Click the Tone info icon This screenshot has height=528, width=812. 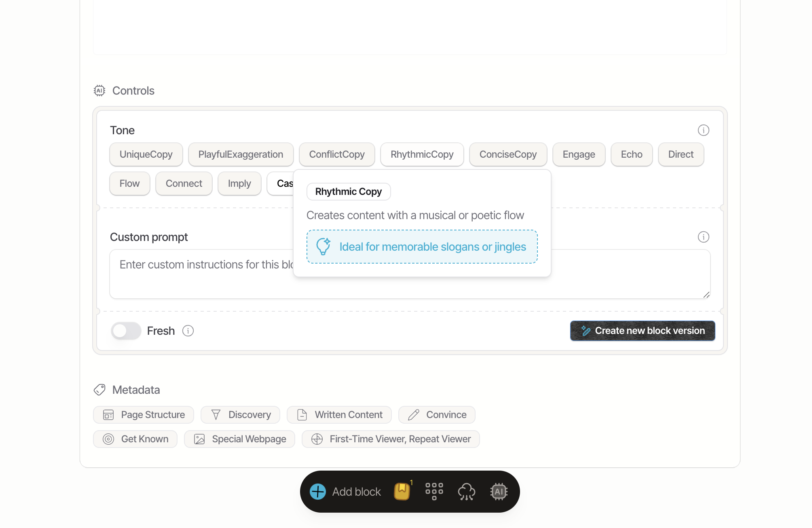(703, 130)
